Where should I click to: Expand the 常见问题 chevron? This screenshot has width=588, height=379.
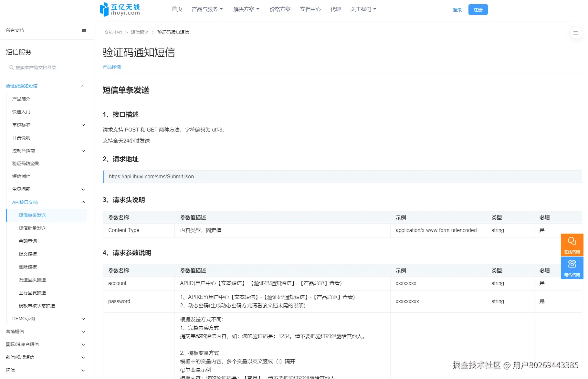[83, 189]
